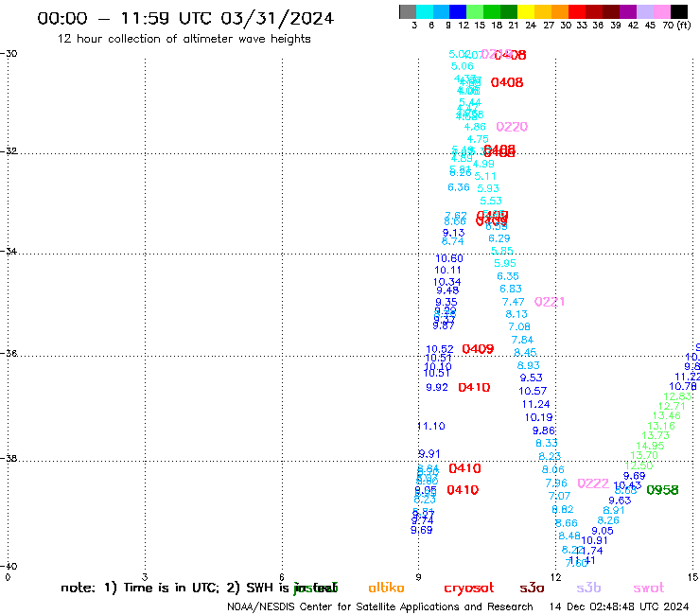Click the wave height value '14.95'

tap(650, 446)
